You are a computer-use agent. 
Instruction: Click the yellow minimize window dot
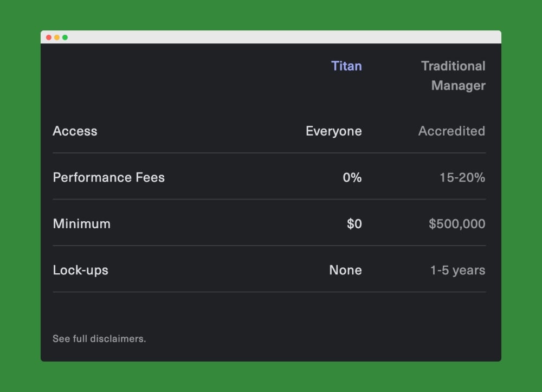pos(57,37)
